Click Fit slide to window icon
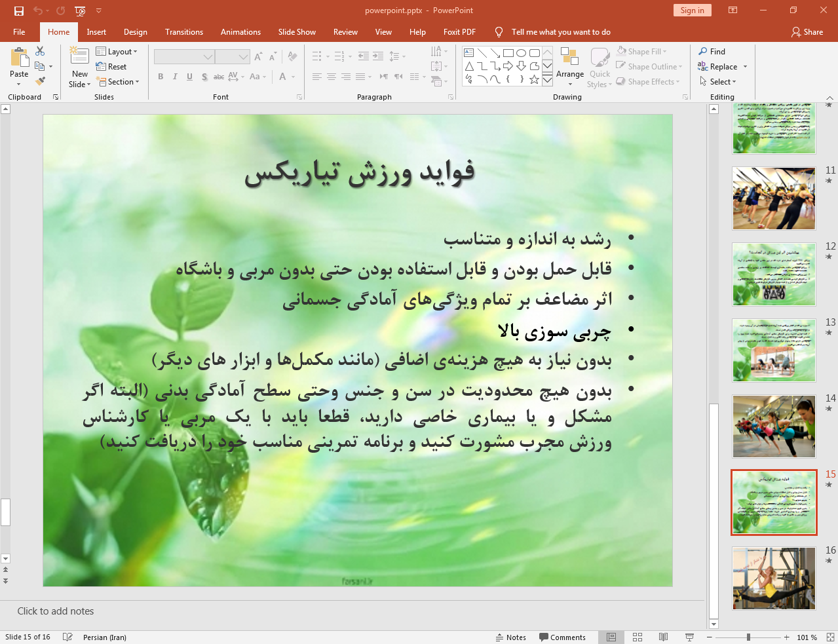The height and width of the screenshot is (644, 838). [830, 637]
